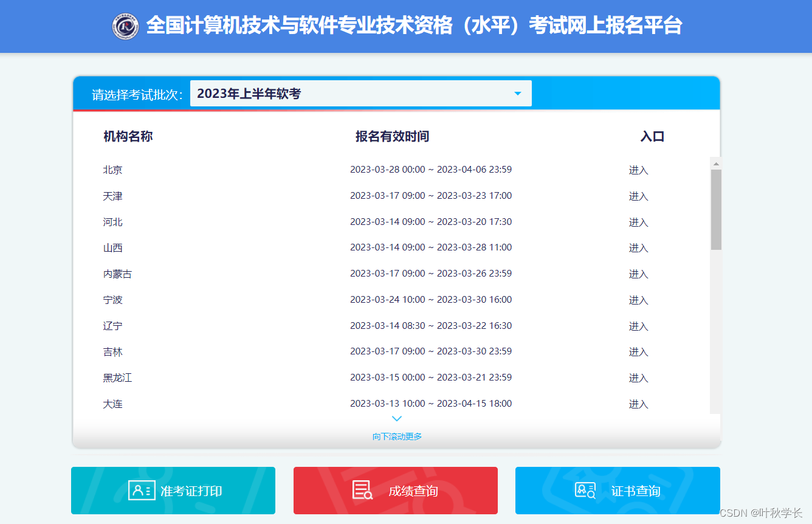
Task: Click 进入 for 山西
Action: point(639,248)
